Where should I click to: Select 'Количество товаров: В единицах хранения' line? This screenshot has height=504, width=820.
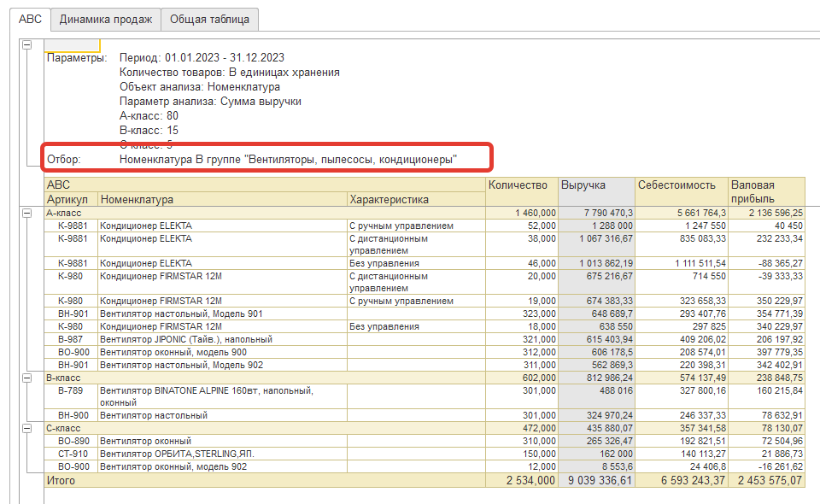click(229, 72)
